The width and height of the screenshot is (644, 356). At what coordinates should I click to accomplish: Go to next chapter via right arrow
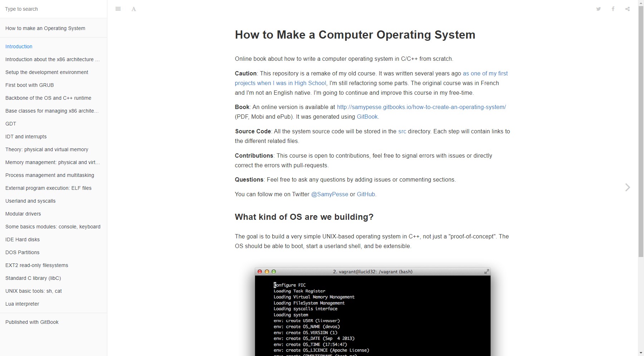tap(628, 187)
